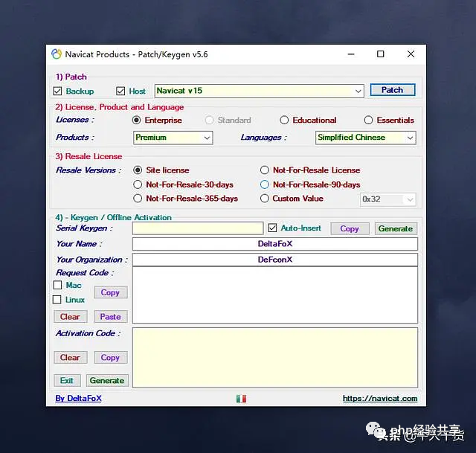The width and height of the screenshot is (476, 453).
Task: Minimize the Patch/Keygen window
Action: (x=351, y=54)
